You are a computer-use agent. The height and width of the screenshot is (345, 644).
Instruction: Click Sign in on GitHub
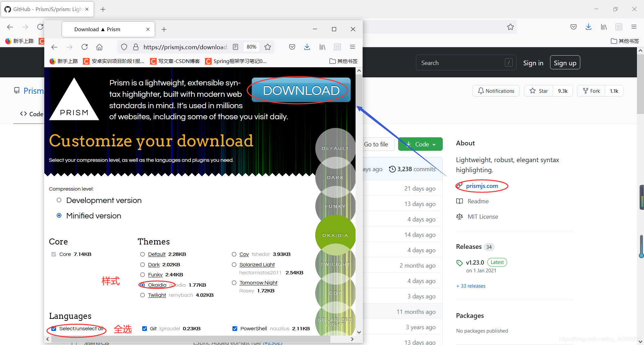(533, 63)
